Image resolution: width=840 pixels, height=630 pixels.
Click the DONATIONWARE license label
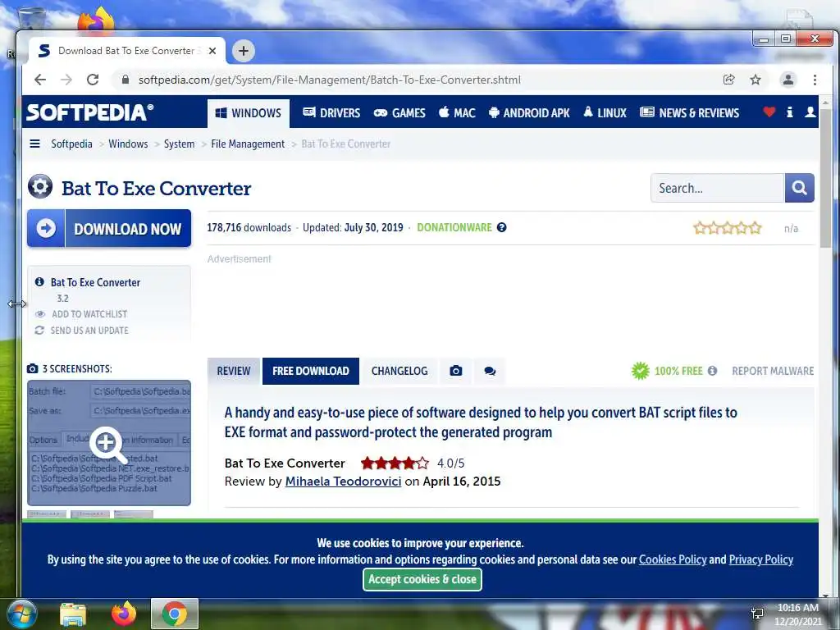click(x=454, y=227)
